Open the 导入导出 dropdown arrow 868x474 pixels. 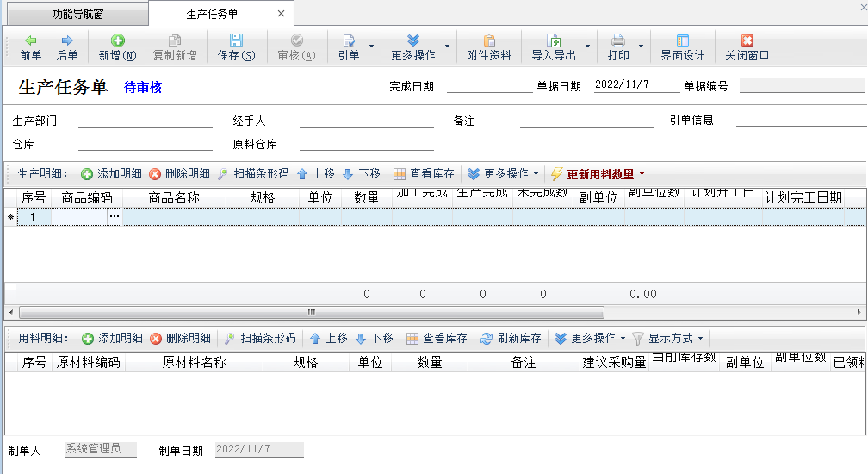click(587, 47)
